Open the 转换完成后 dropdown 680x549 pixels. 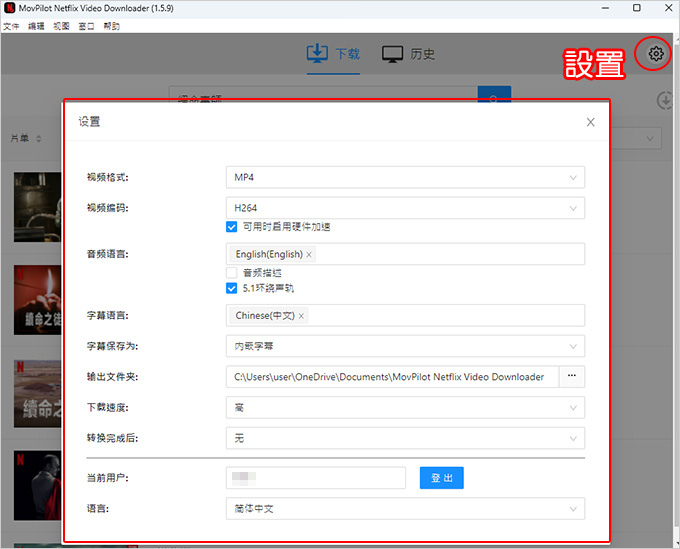pos(405,438)
